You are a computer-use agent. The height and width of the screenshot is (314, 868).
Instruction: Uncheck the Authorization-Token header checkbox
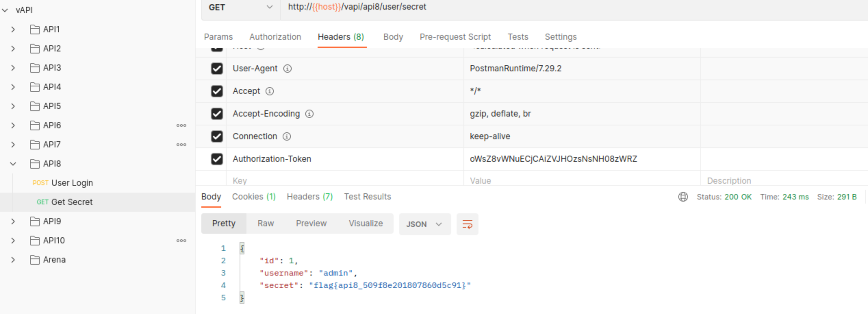pyautogui.click(x=217, y=159)
